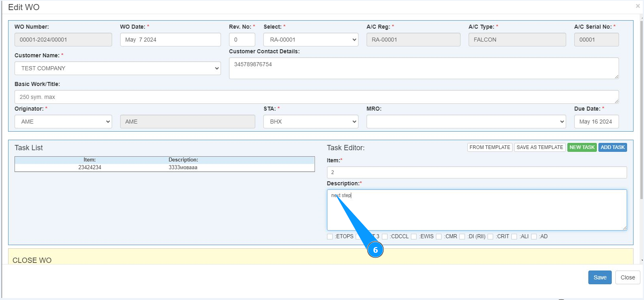Click the Due Date field

[x=596, y=122]
